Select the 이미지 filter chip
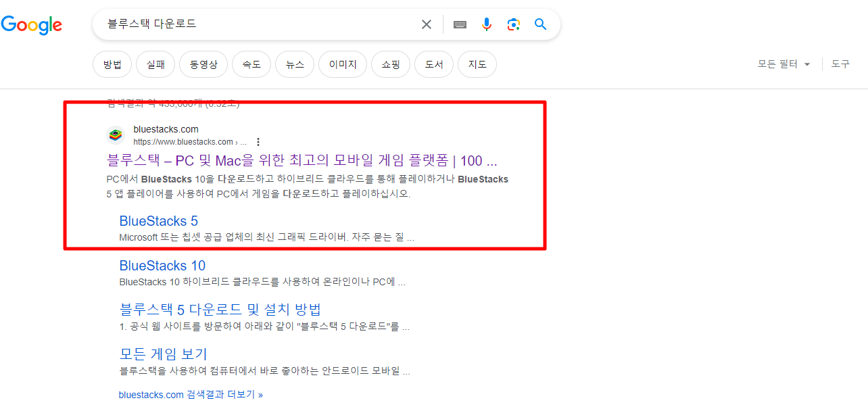The height and width of the screenshot is (411, 868). pyautogui.click(x=343, y=65)
